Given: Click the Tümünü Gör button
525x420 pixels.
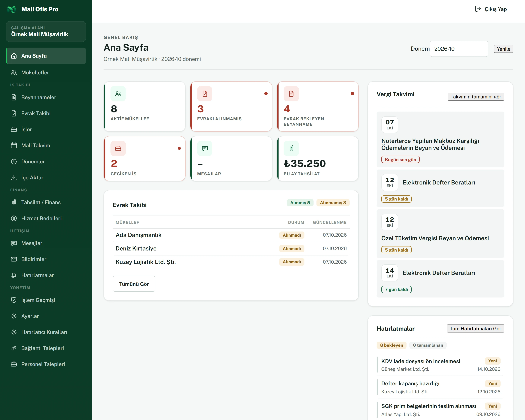Looking at the screenshot, I should point(134,284).
